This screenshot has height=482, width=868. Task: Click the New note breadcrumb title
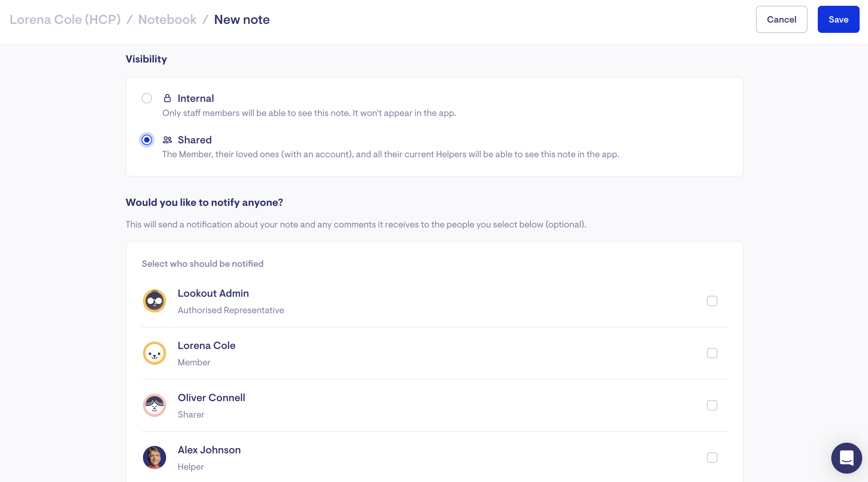pos(242,20)
